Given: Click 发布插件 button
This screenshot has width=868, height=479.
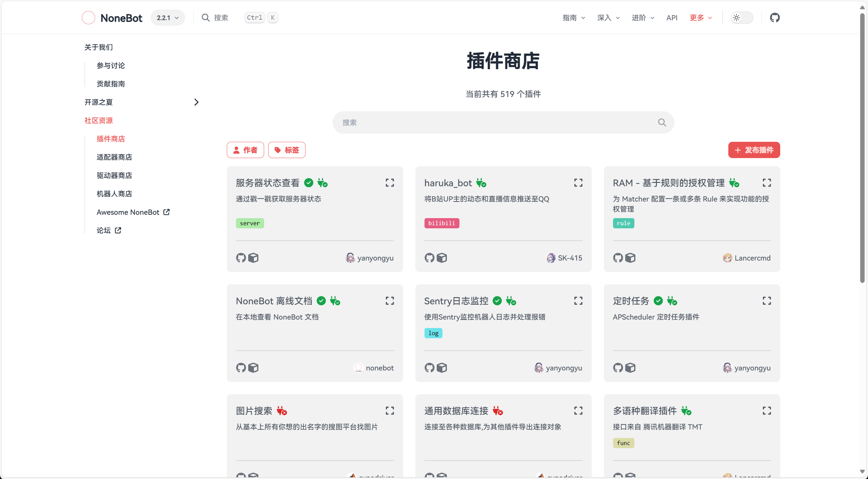Looking at the screenshot, I should (x=754, y=150).
